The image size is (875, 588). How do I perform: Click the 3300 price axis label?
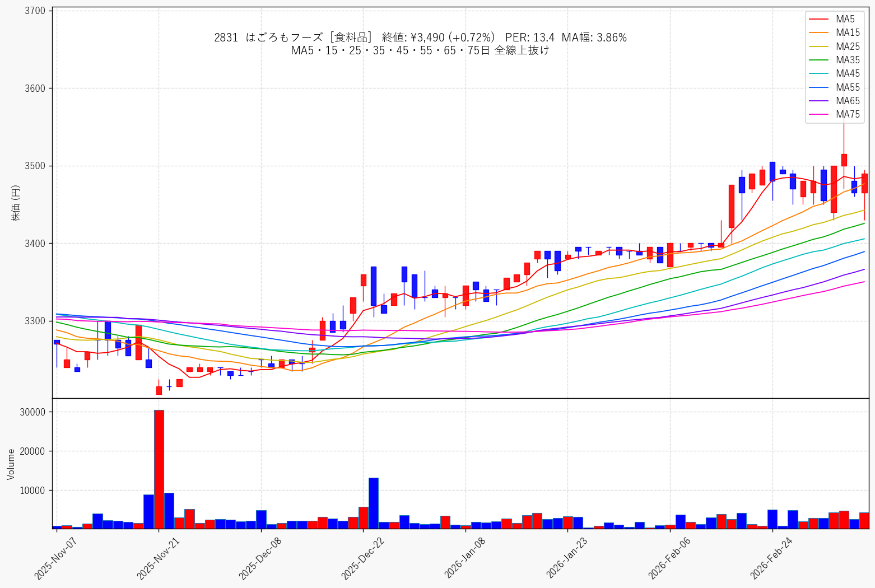pyautogui.click(x=36, y=321)
